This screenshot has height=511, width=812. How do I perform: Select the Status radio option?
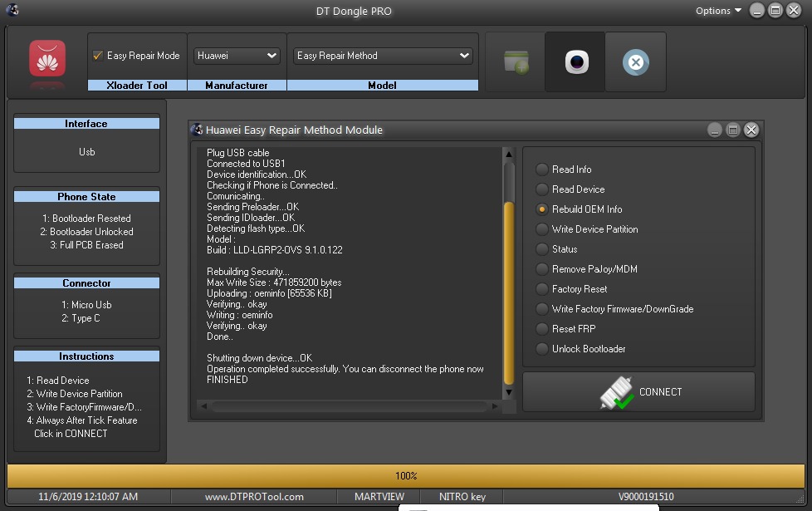pyautogui.click(x=541, y=249)
